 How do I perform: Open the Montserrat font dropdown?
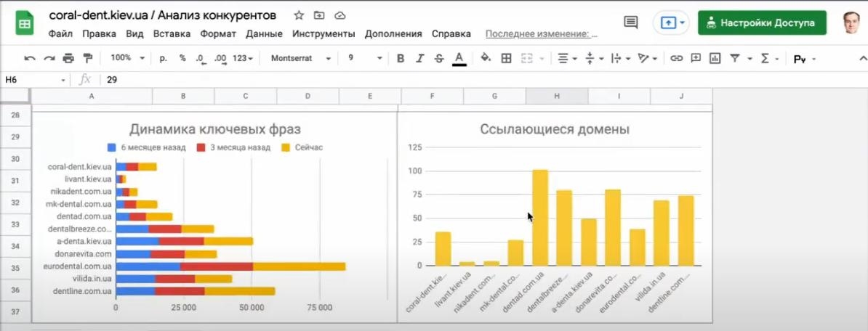pos(300,58)
